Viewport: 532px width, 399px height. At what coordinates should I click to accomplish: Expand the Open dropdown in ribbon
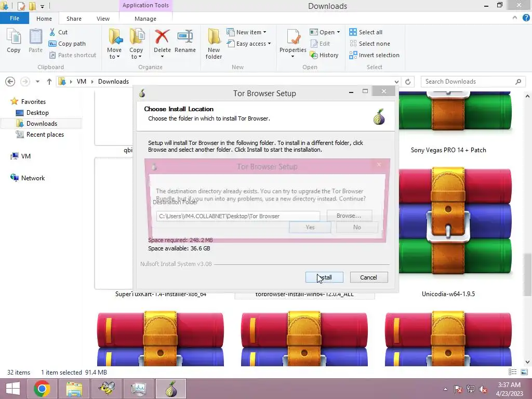click(325, 32)
